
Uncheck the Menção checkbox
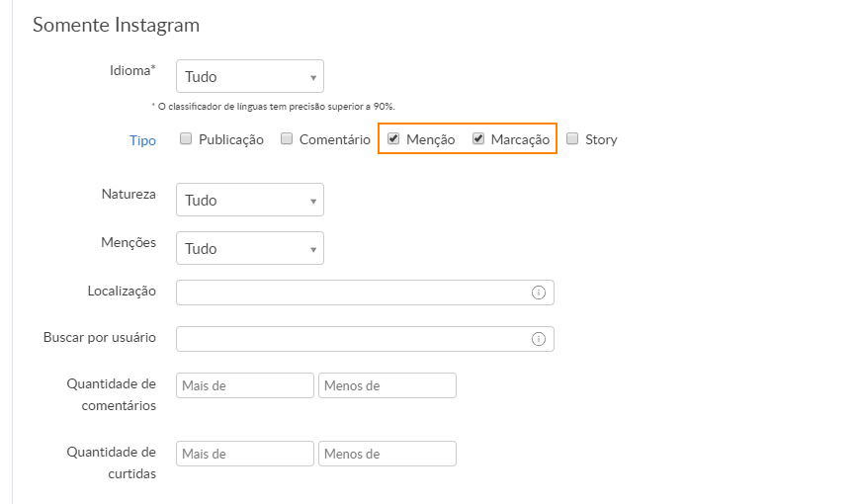(393, 139)
